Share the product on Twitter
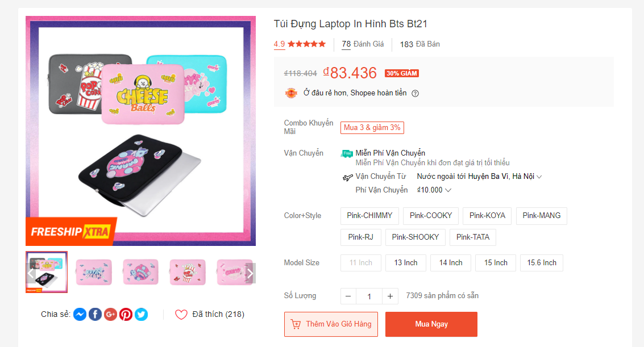 tap(141, 314)
